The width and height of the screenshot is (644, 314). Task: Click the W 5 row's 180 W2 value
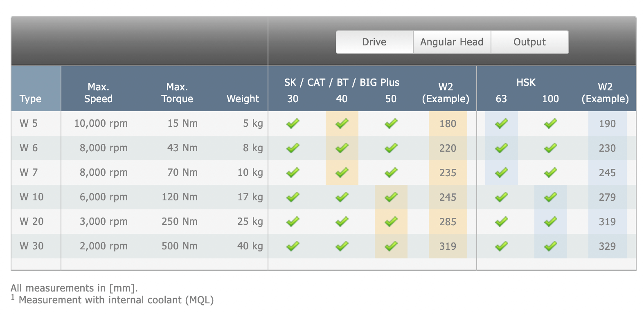click(448, 123)
